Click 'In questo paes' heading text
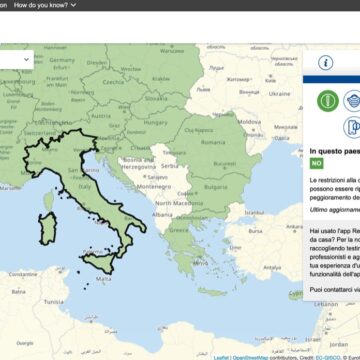Image resolution: width=360 pixels, height=360 pixels. pyautogui.click(x=335, y=151)
